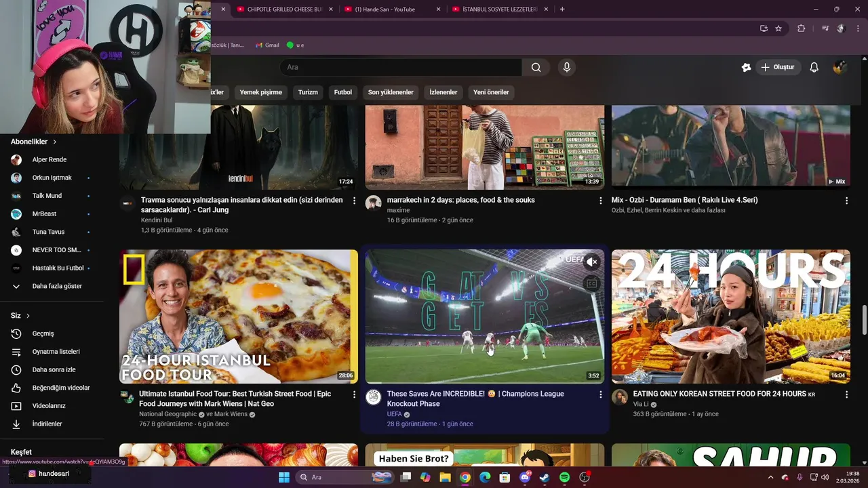Open system volume tray icon
868x488 pixels.
click(825, 477)
